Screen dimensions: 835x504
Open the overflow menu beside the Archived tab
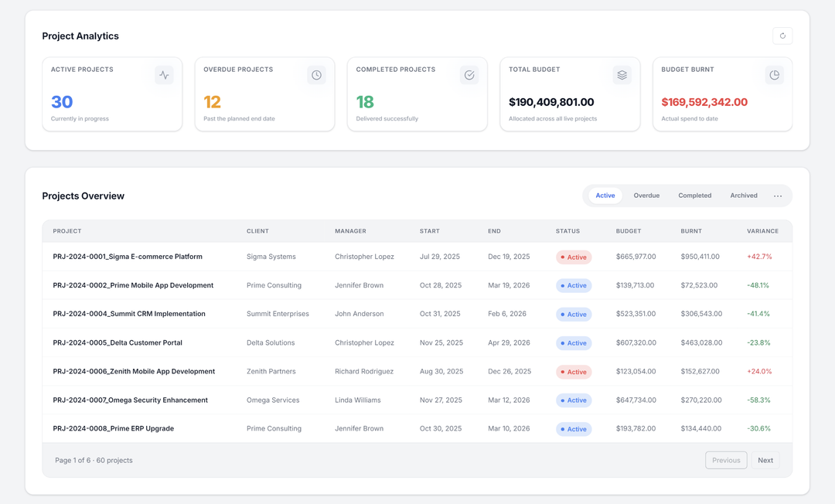779,196
